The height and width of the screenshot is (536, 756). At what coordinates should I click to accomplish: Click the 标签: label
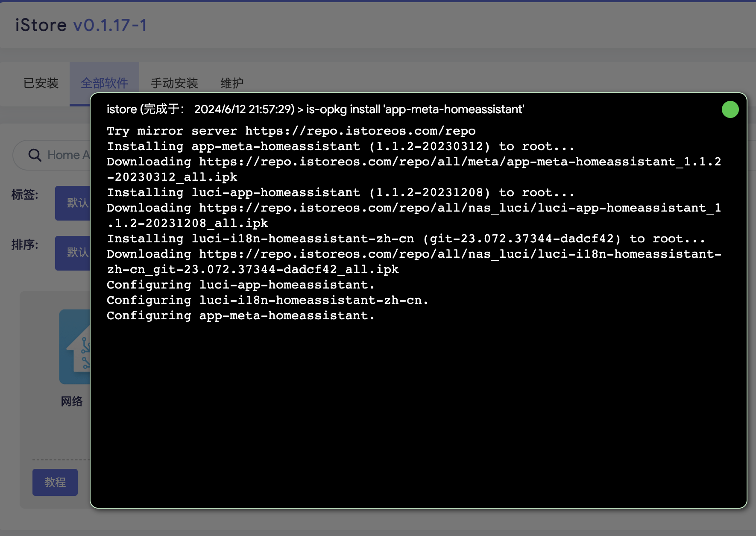pyautogui.click(x=25, y=195)
